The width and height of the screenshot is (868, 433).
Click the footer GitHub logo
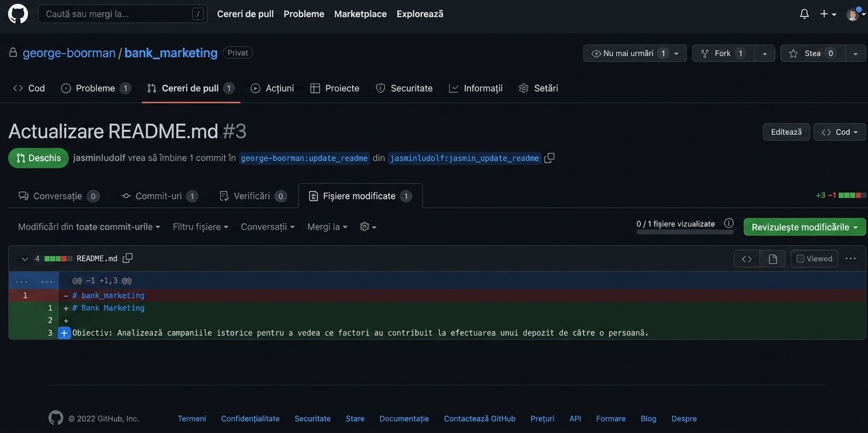pyautogui.click(x=55, y=418)
